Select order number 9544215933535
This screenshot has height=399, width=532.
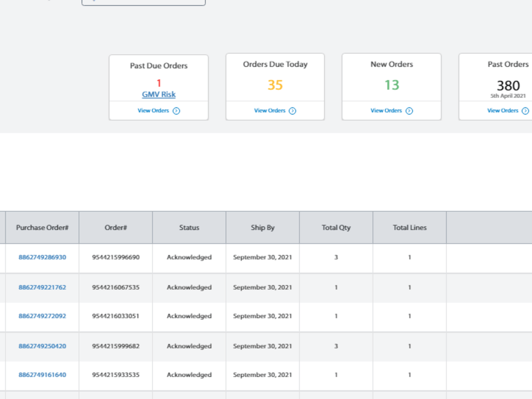click(115, 375)
